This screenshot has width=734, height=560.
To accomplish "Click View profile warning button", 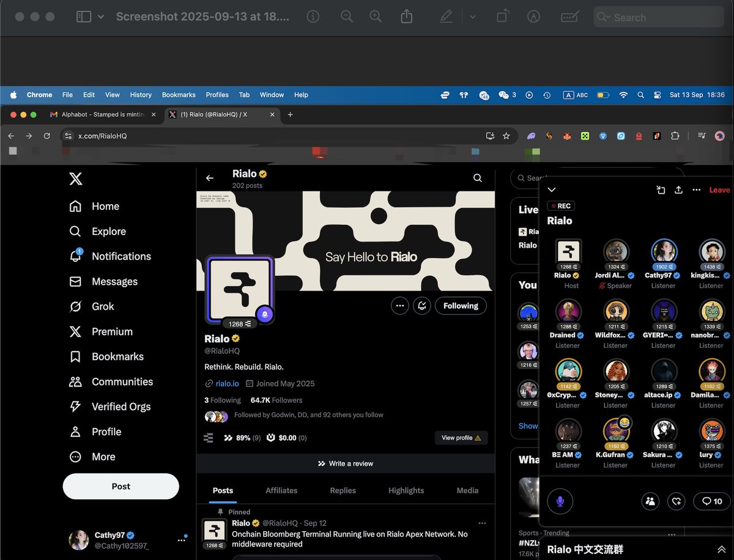I will coord(461,438).
